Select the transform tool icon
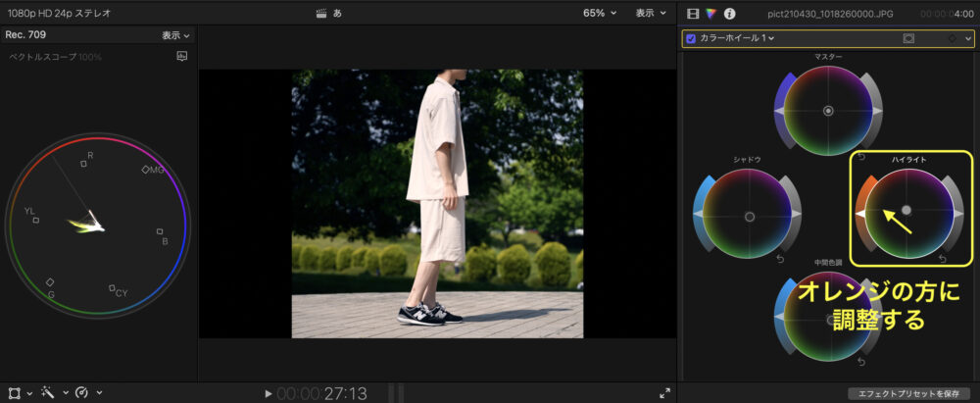 pos(15,392)
